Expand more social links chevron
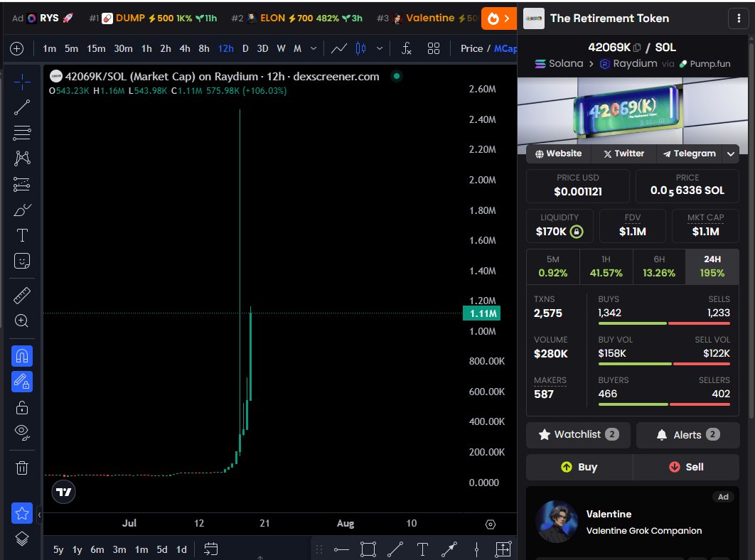Screen dimensions: 755x560 click(x=730, y=154)
